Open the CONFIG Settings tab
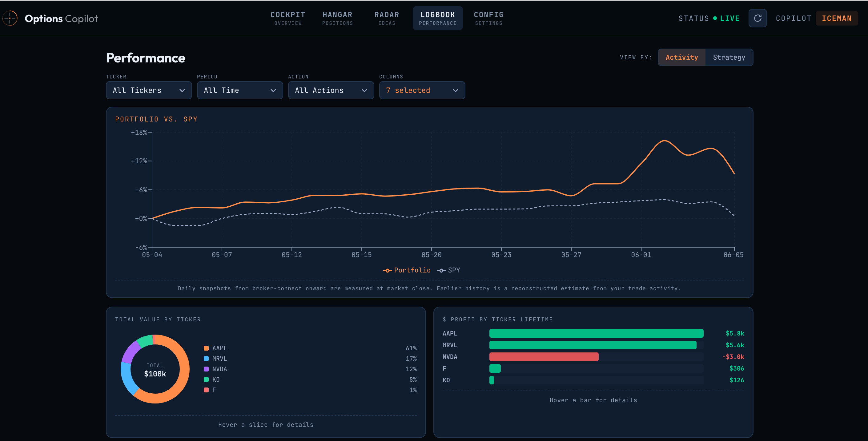This screenshot has height=441, width=868. click(x=488, y=18)
